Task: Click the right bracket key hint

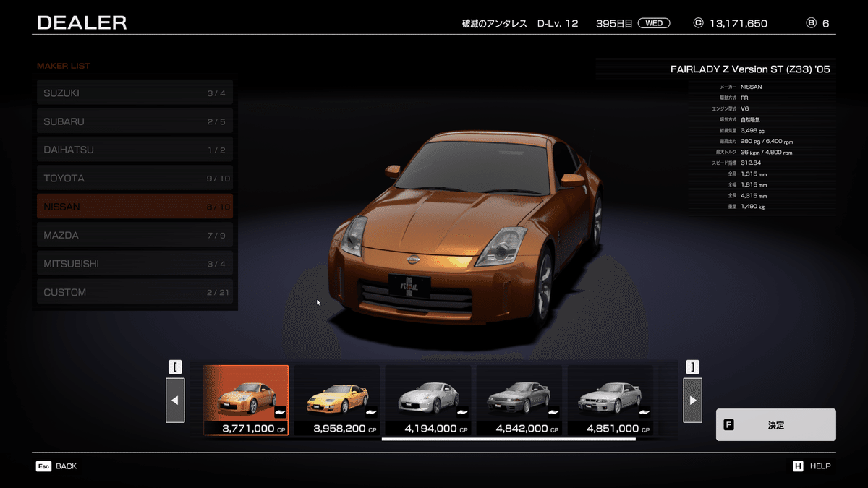Action: 693,367
